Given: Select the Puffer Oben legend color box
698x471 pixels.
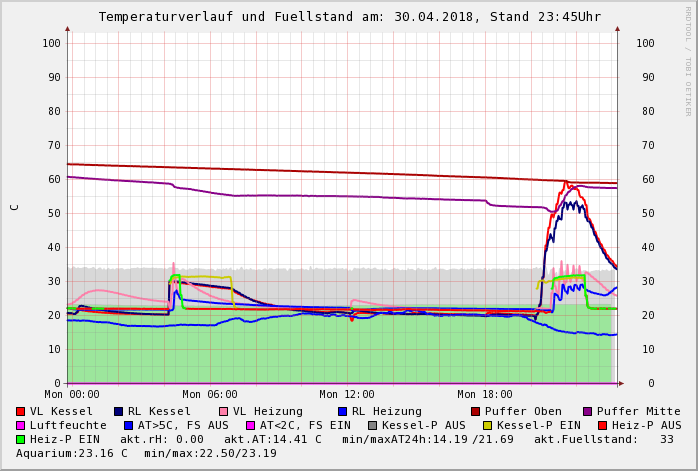Looking at the screenshot, I should [476, 411].
